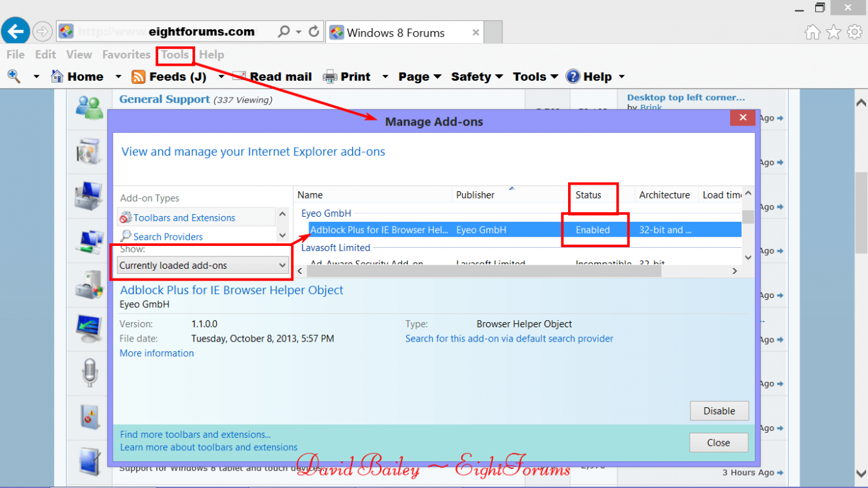Click the Home button in the command bar
868x488 pixels.
tap(77, 77)
